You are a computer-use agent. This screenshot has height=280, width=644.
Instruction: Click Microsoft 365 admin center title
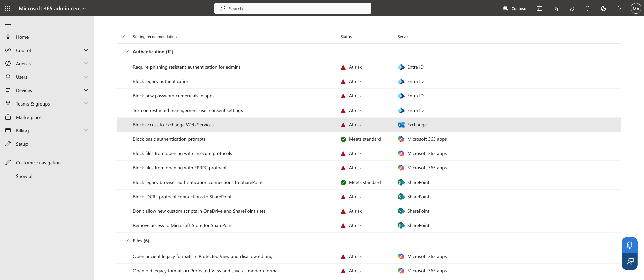pos(52,8)
